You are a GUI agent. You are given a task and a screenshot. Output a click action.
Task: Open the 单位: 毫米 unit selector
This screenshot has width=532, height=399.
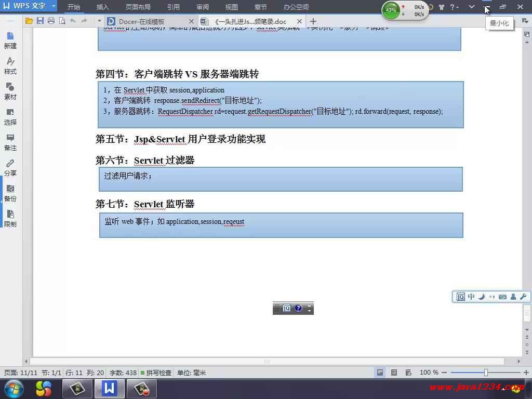192,373
